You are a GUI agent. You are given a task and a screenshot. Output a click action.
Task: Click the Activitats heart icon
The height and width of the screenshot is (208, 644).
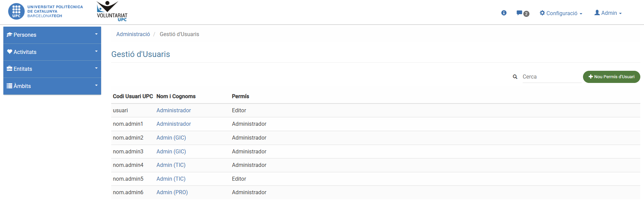(x=9, y=52)
